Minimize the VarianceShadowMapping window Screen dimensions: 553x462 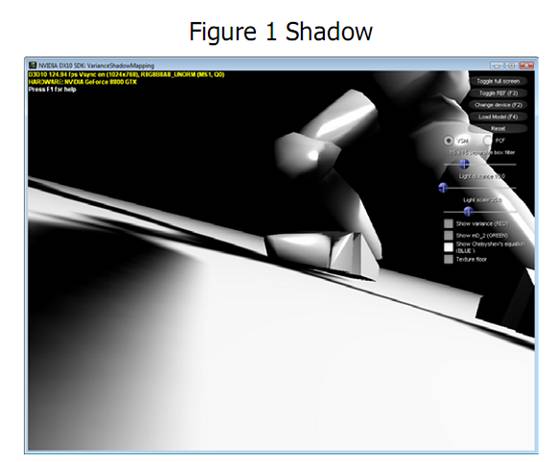[x=497, y=66]
